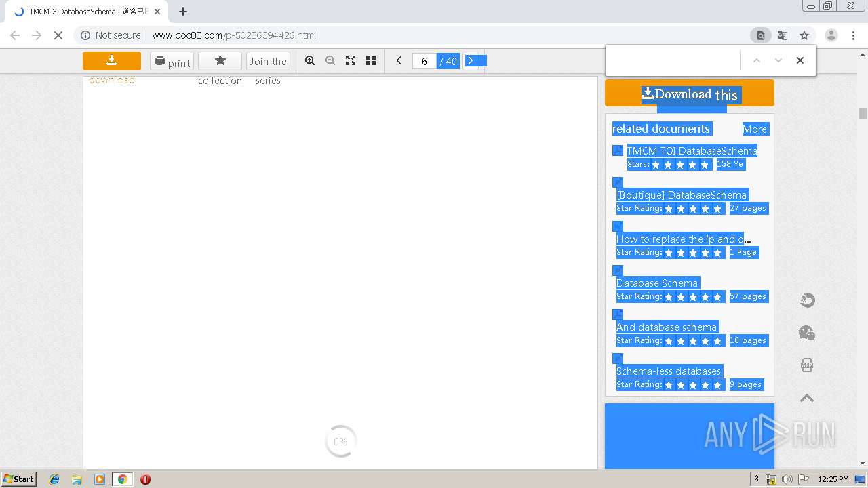Open [Boutique] DatabaseSchema document
Viewport: 868px width, 488px height.
point(682,195)
